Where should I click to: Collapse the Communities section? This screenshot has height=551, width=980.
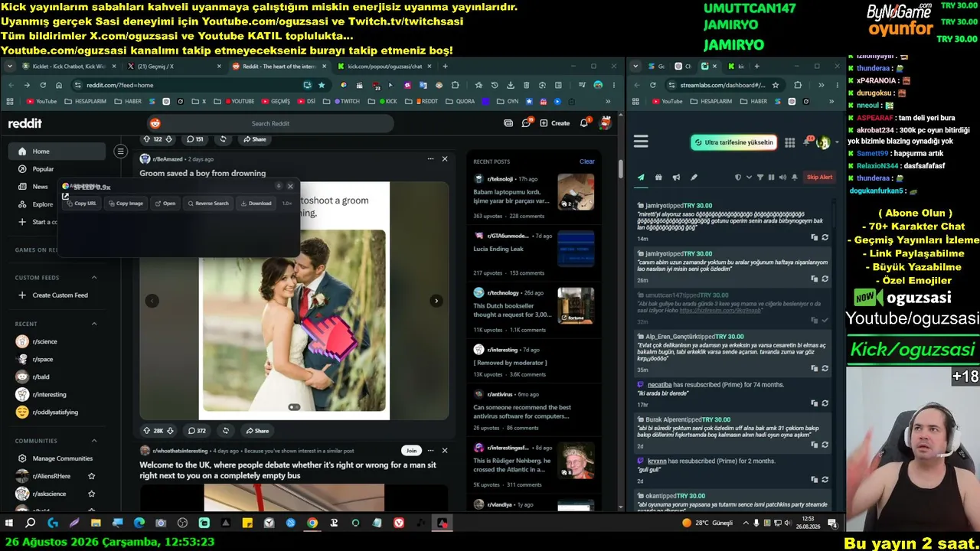point(95,441)
